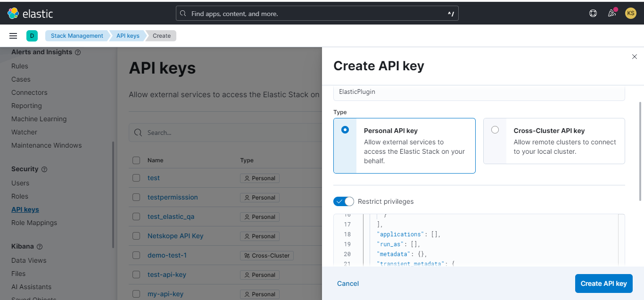This screenshot has height=300, width=644.
Task: Open API keys in the sidebar
Action: [25, 209]
